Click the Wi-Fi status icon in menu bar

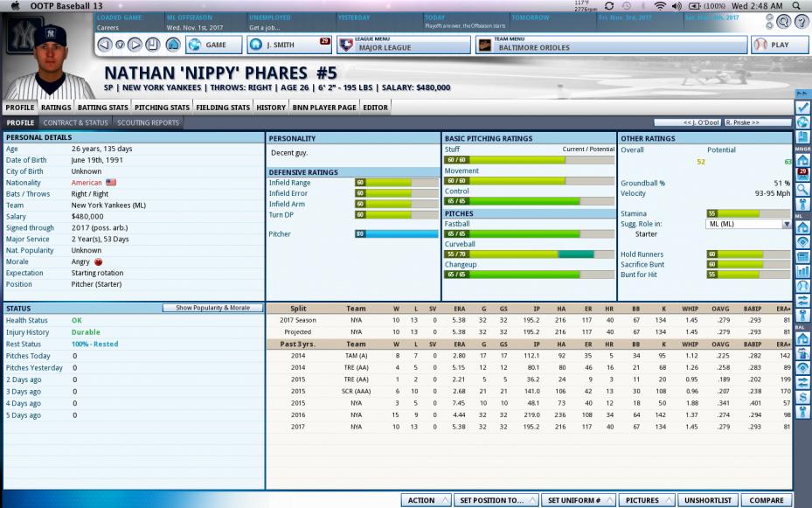click(x=660, y=6)
